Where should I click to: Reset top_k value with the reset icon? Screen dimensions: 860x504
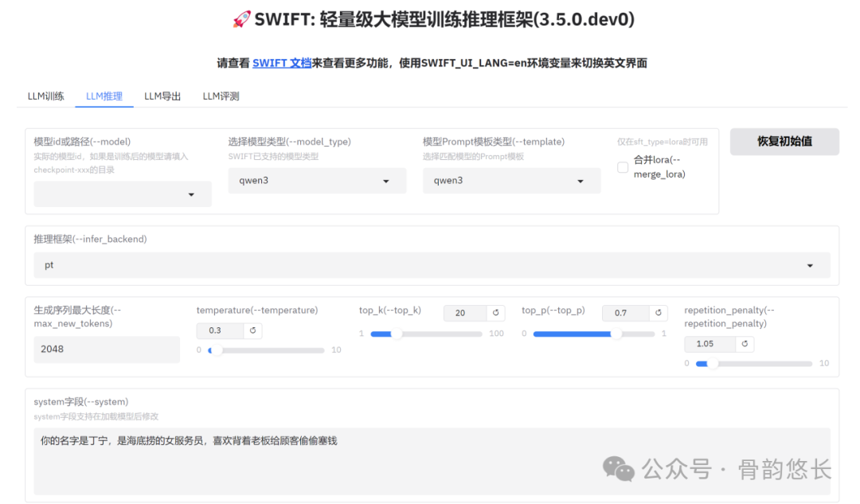(495, 313)
